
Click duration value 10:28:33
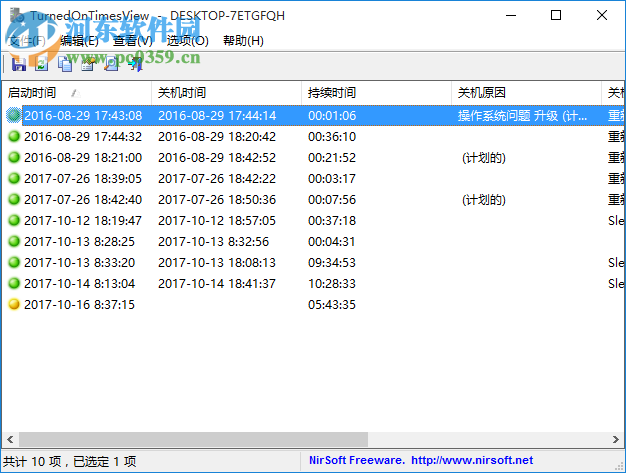332,283
